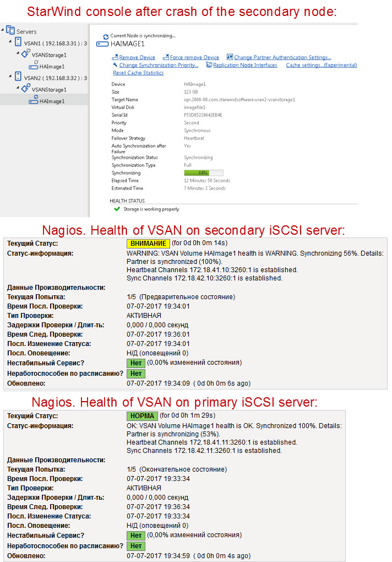392x562 pixels.
Task: Click the 'Partner is synchronizing (53%).' line
Action: [173, 434]
